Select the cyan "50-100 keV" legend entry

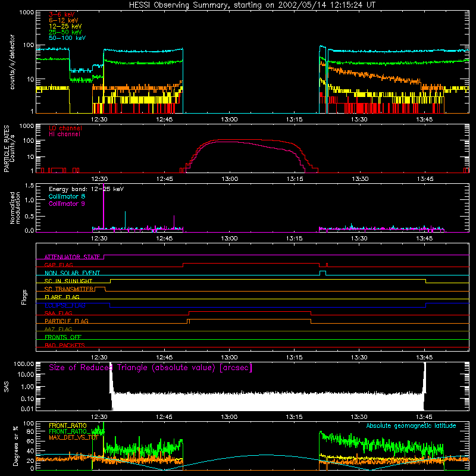(x=67, y=38)
